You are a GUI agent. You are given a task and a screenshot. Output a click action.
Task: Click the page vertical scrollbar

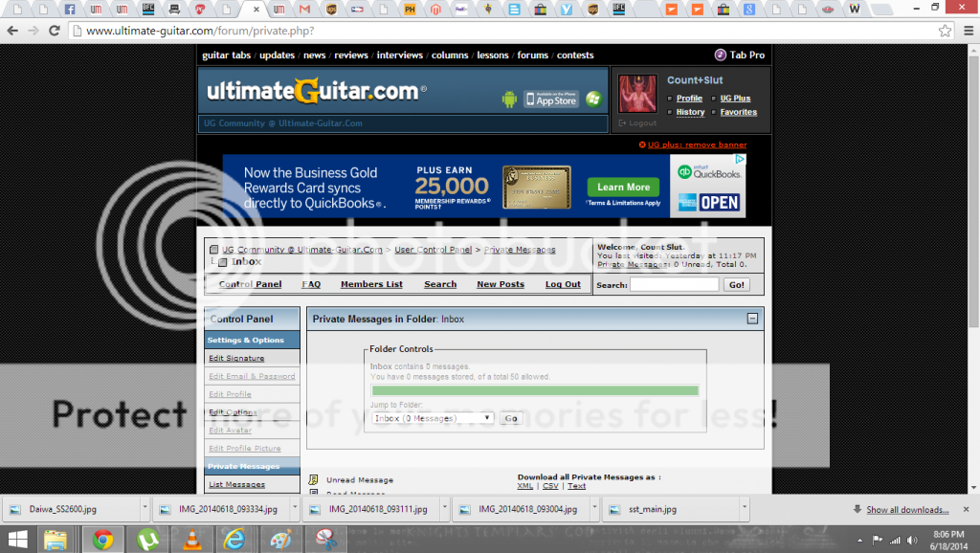coord(973,190)
